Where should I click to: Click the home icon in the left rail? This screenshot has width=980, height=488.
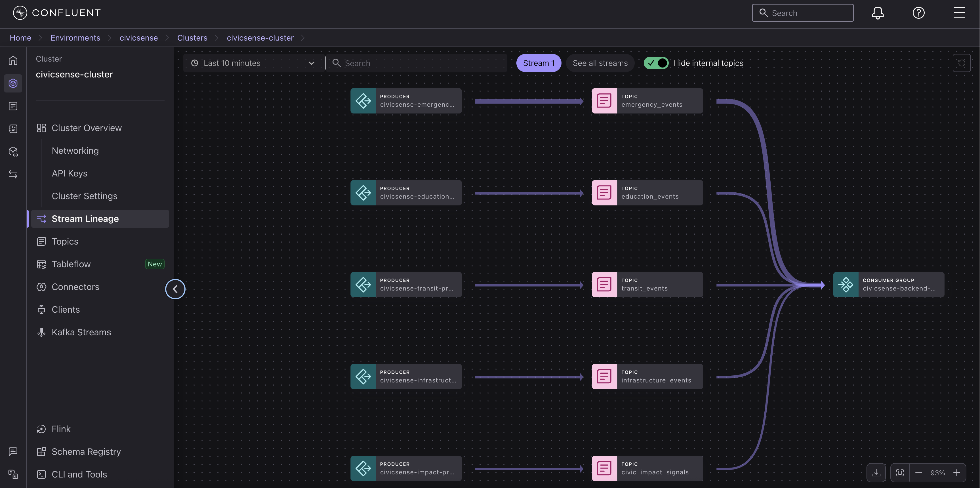[x=13, y=60]
